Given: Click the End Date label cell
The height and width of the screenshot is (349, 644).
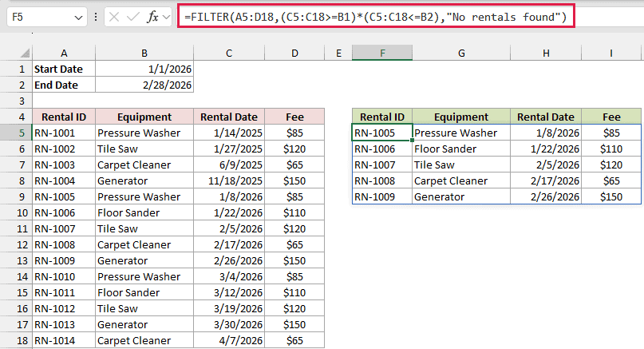Looking at the screenshot, I should pyautogui.click(x=64, y=85).
